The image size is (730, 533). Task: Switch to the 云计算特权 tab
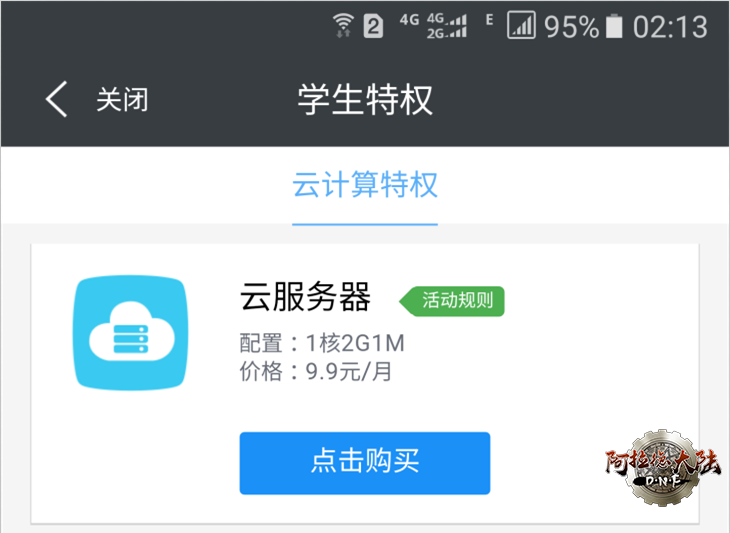point(365,186)
